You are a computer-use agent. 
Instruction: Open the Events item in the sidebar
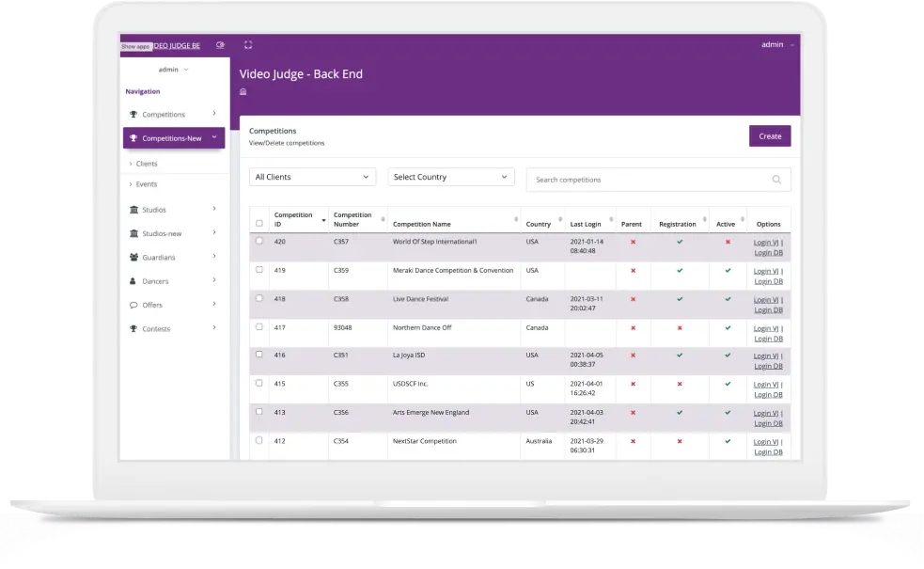(147, 184)
